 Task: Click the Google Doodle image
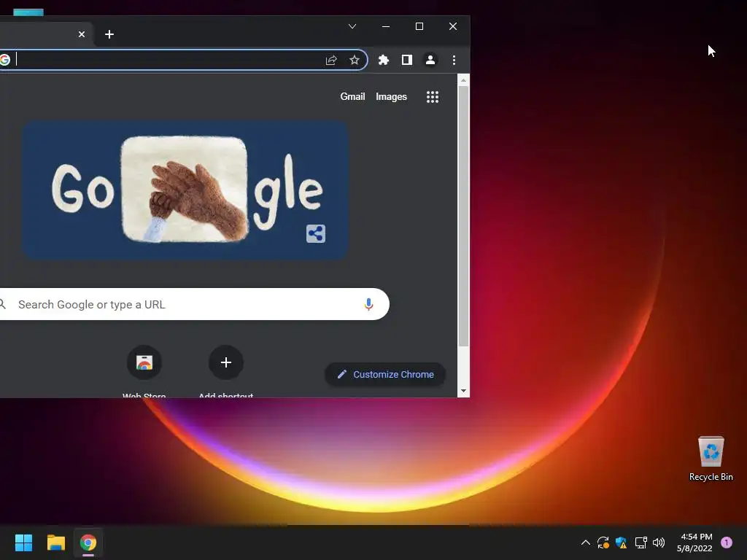point(185,190)
